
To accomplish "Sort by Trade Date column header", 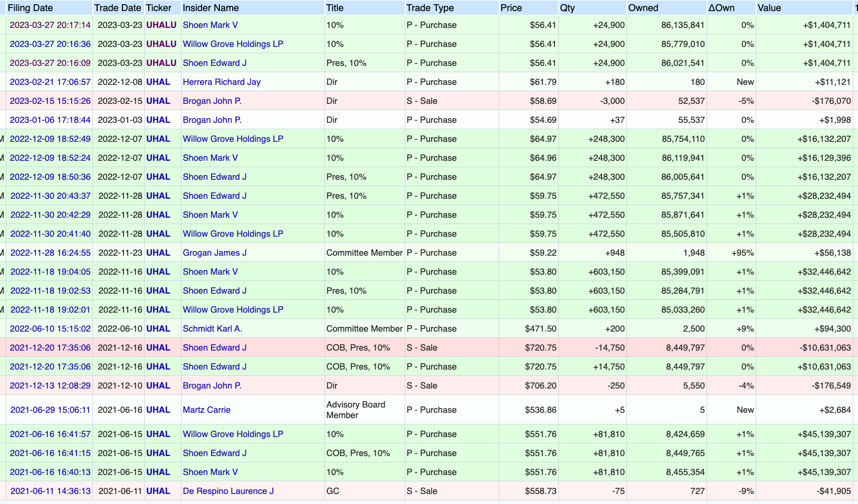I will click(x=118, y=8).
